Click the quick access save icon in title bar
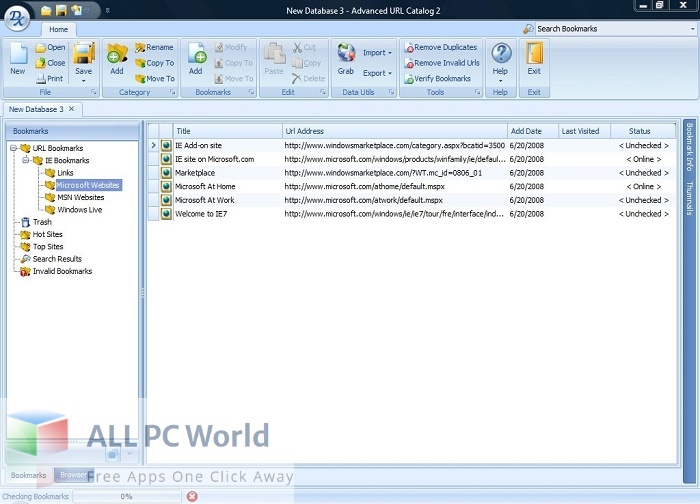Viewport: 700px width, 504px height. tap(61, 10)
